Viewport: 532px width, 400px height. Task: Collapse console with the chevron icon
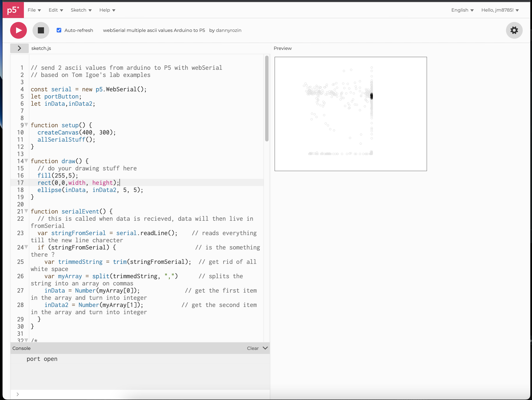pyautogui.click(x=265, y=348)
